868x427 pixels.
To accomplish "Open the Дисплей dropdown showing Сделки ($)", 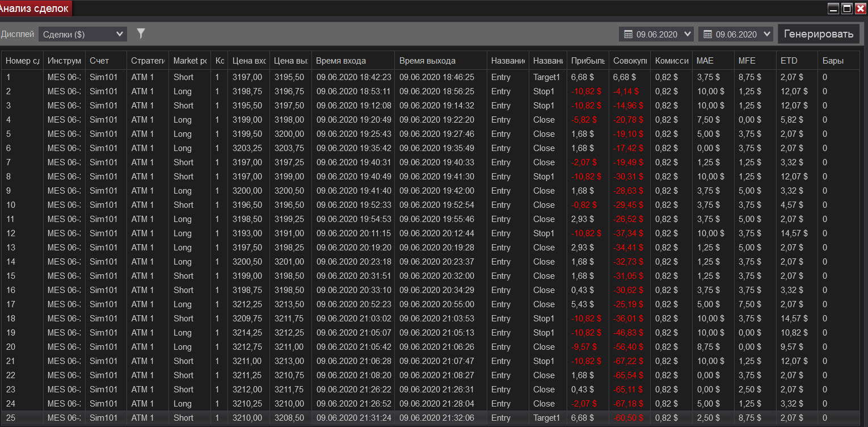I will [83, 34].
